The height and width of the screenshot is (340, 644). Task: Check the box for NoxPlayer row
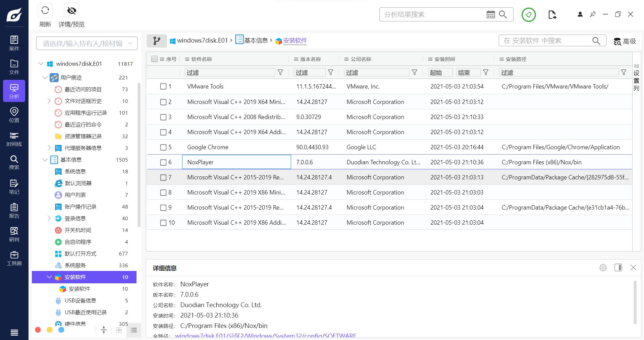163,162
